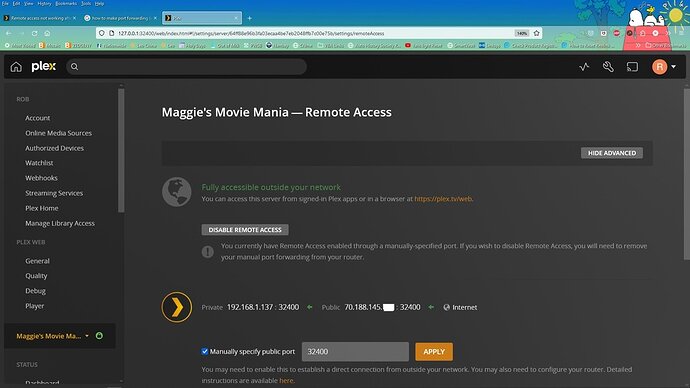Open Webhooks in sidebar
The width and height of the screenshot is (690, 388).
tap(41, 178)
